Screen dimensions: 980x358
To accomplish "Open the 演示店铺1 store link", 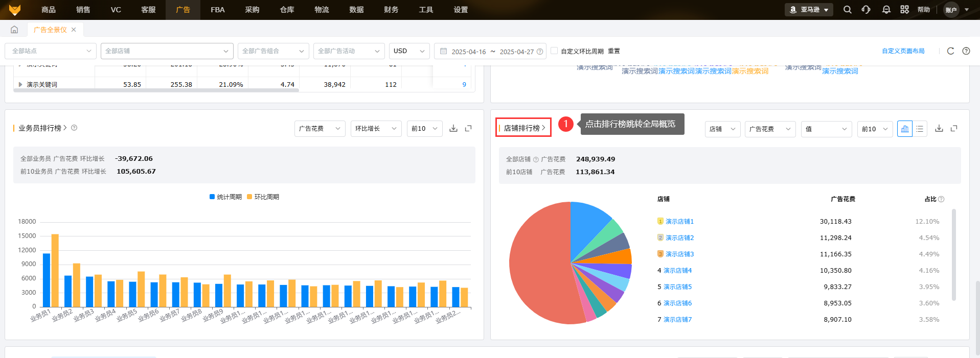I will coord(679,222).
